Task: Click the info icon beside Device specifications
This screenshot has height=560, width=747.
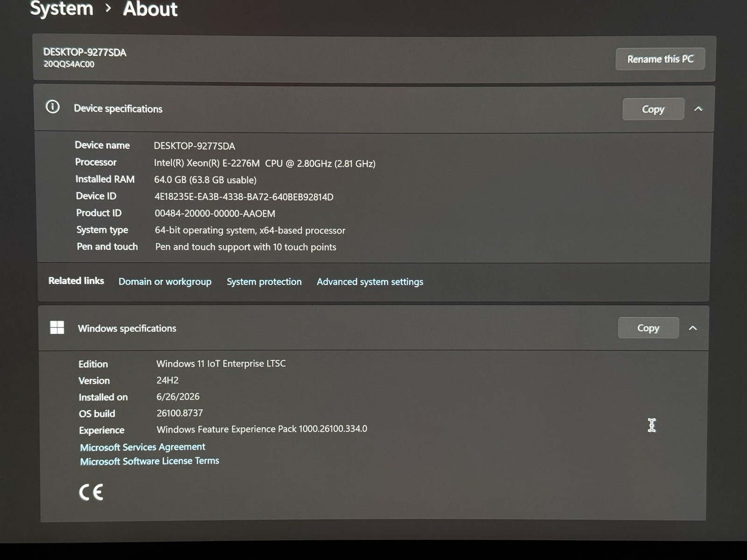Action: 53,107
